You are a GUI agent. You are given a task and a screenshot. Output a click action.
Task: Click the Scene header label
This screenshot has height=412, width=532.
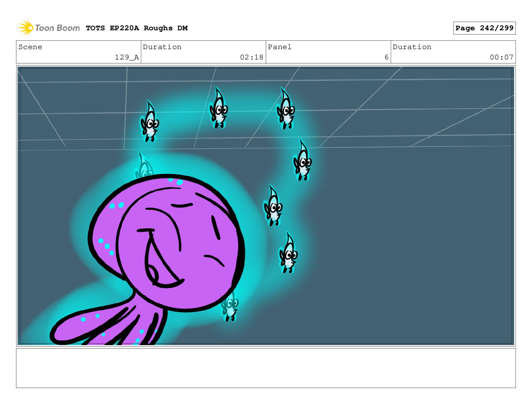30,47
